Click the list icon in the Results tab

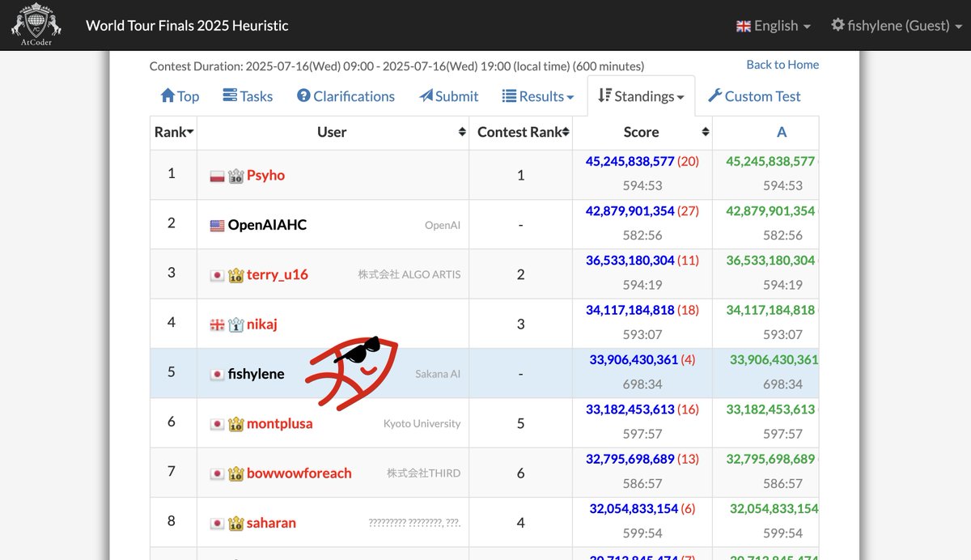coord(509,95)
